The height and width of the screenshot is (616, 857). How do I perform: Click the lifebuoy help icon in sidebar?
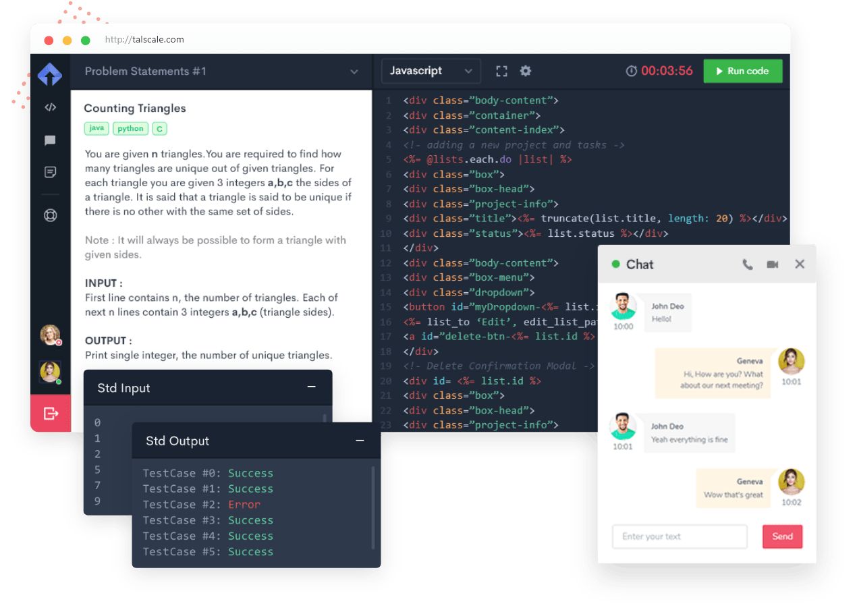pos(50,216)
